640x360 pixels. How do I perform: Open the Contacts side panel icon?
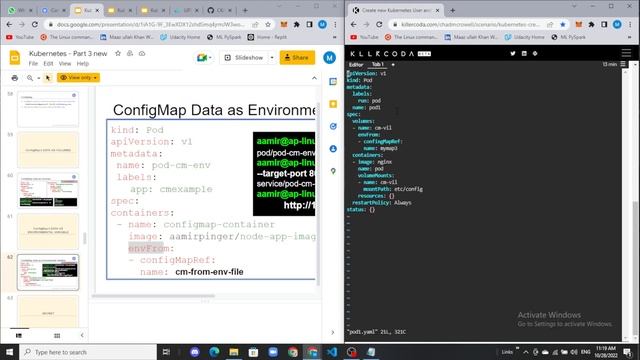333,149
